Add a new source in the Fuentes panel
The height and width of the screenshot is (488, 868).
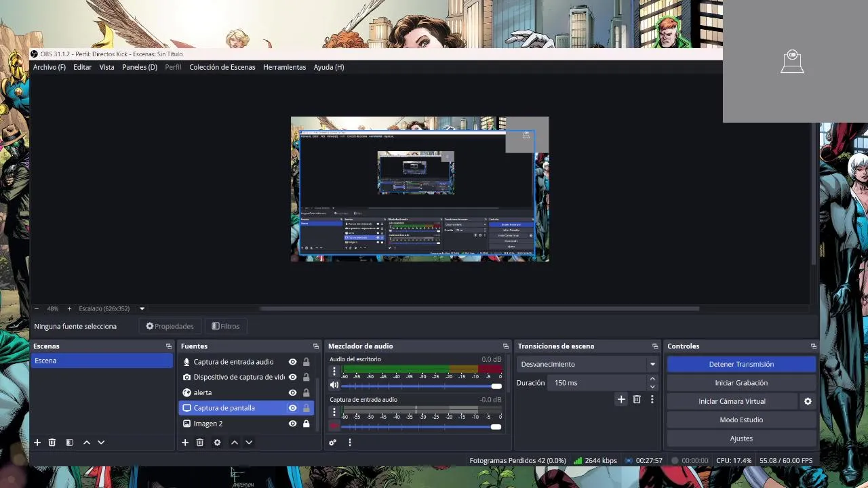(184, 443)
